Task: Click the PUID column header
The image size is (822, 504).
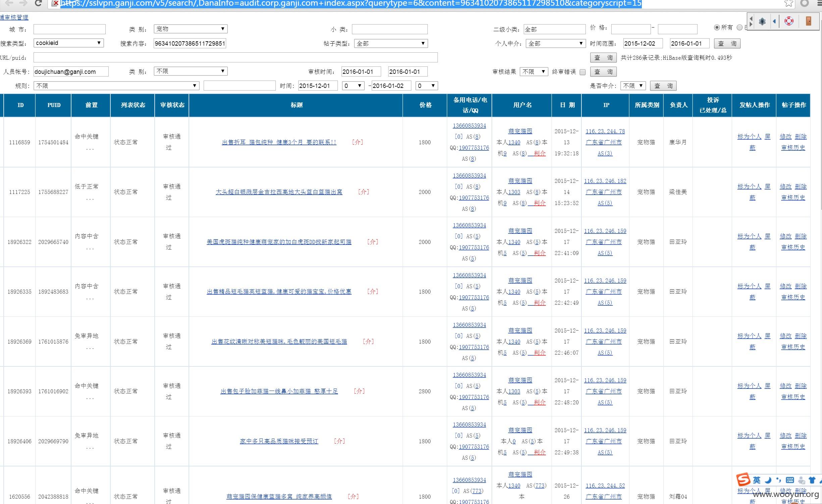Action: point(53,105)
